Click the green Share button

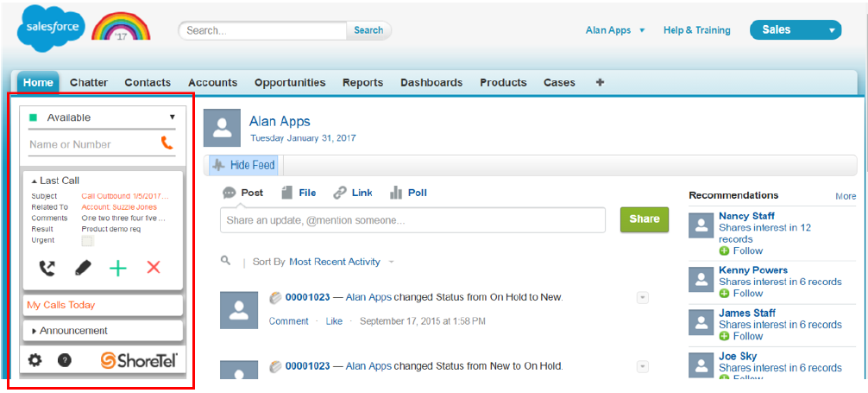pyautogui.click(x=644, y=219)
